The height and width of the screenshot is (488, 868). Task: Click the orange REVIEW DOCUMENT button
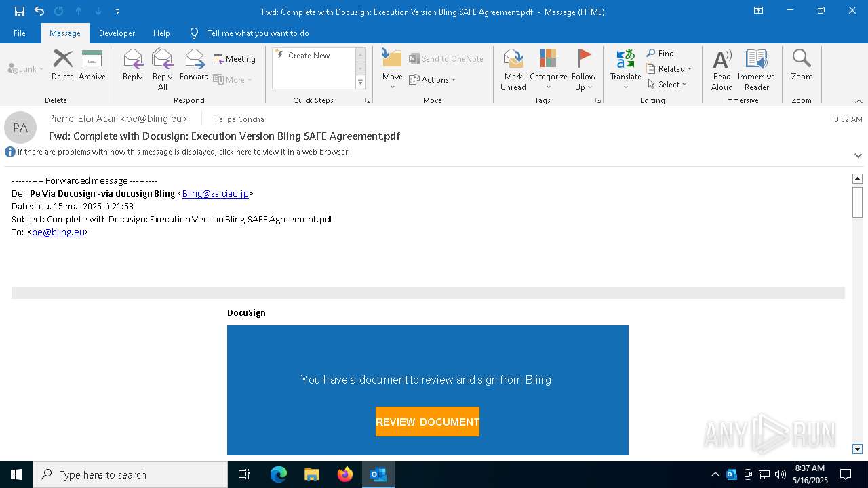427,422
